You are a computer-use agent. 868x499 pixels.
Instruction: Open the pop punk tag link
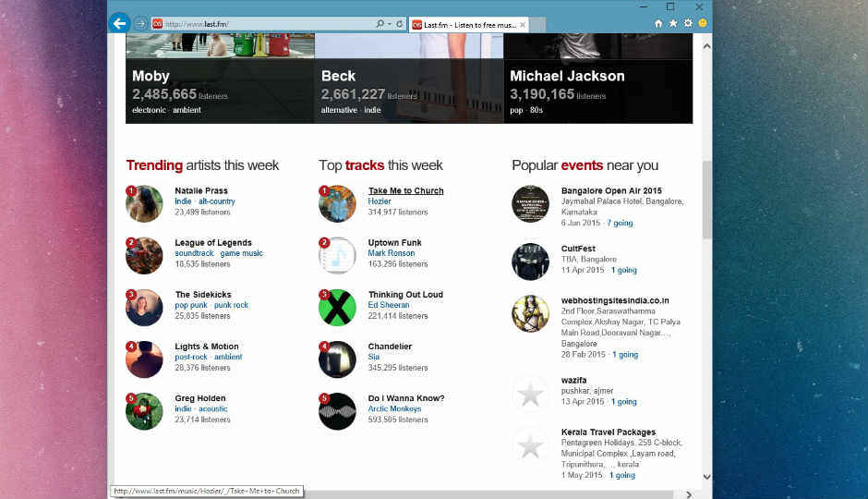tap(191, 305)
